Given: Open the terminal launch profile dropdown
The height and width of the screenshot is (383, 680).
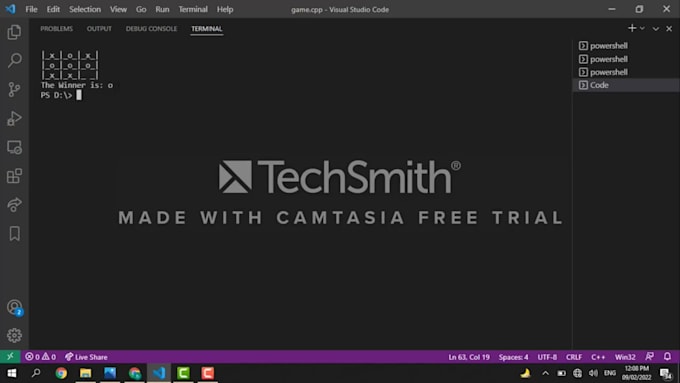Looking at the screenshot, I should click(x=642, y=28).
